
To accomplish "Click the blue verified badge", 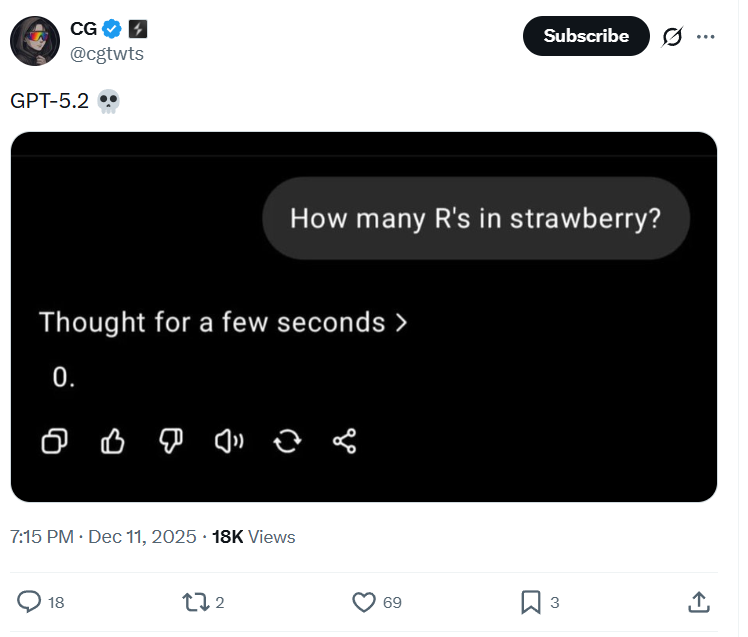I will coord(115,30).
